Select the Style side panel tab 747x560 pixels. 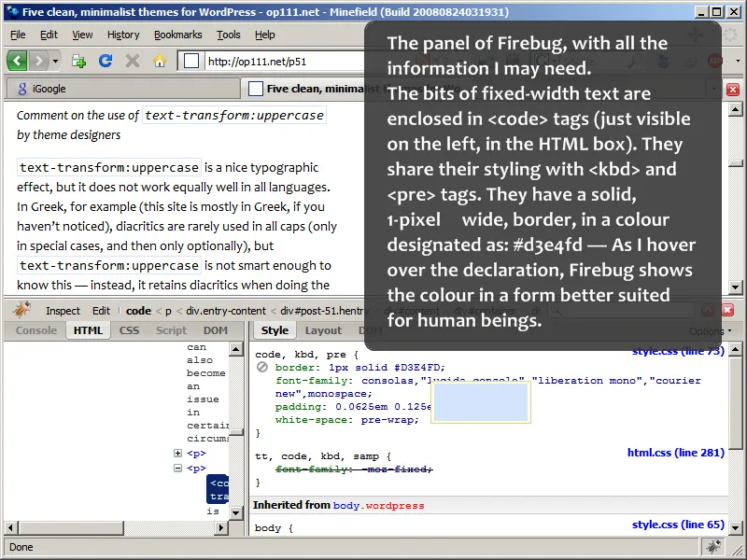coord(275,330)
